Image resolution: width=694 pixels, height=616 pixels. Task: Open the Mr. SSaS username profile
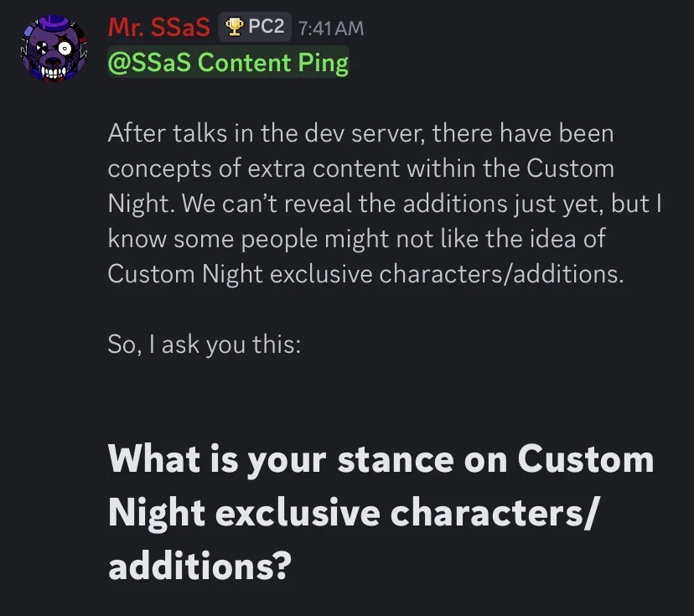click(x=158, y=27)
